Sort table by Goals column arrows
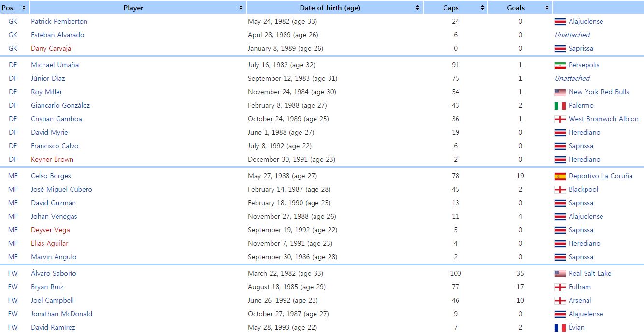This screenshot has height=335, width=644. [x=547, y=8]
